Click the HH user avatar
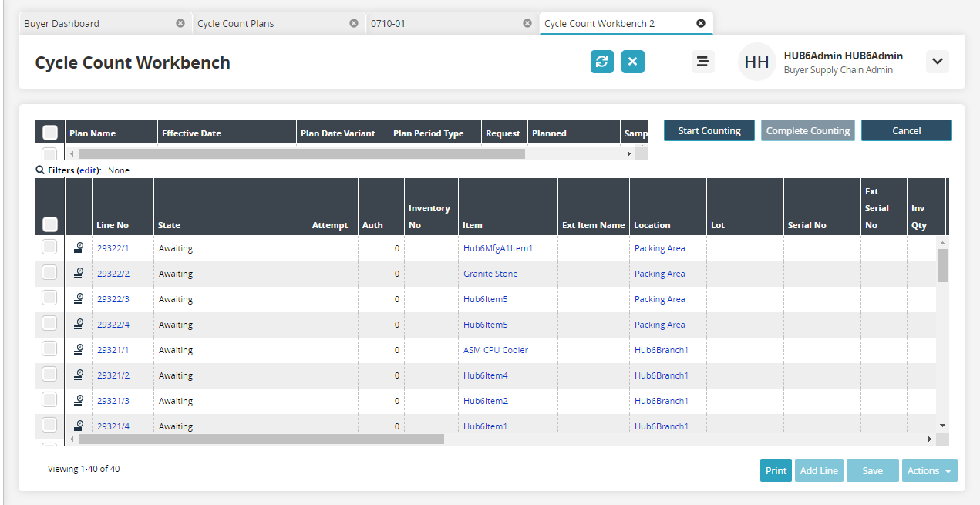Screen dimensions: 980x505 click(756, 62)
